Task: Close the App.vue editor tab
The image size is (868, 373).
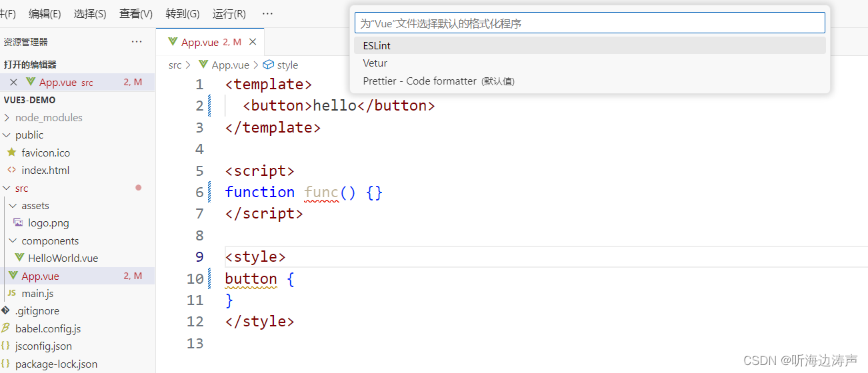Action: pos(253,42)
